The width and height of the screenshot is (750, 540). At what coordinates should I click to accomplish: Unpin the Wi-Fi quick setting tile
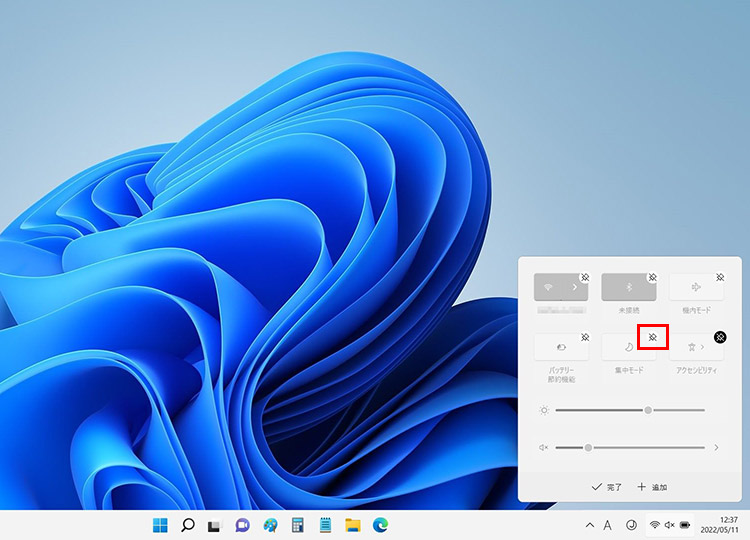(585, 276)
